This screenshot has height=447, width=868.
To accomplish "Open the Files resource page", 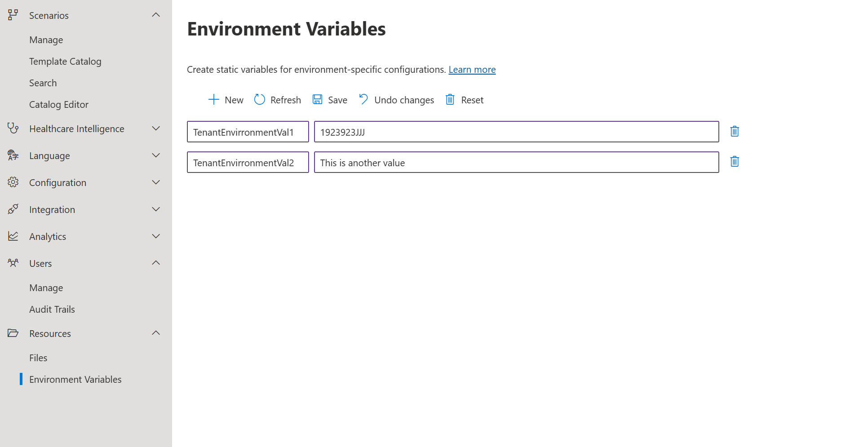I will (38, 358).
